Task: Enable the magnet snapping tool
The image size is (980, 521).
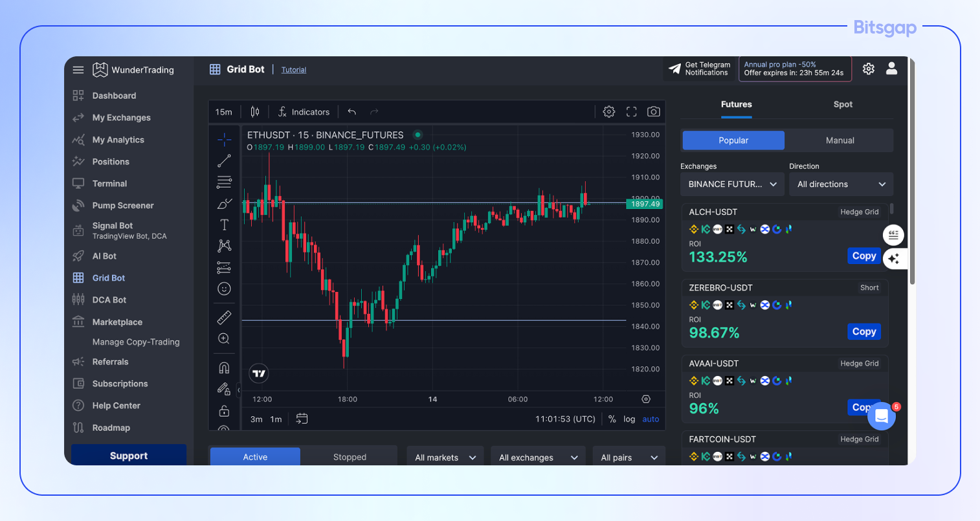Action: tap(224, 367)
